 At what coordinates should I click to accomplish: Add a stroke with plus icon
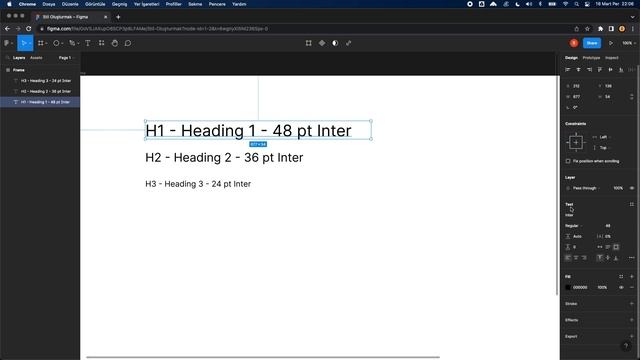pyautogui.click(x=631, y=304)
